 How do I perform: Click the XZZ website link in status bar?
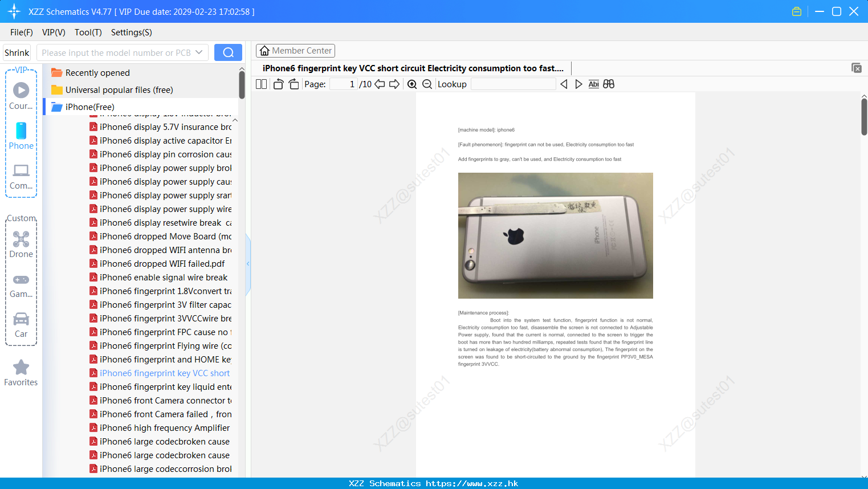coord(472,483)
